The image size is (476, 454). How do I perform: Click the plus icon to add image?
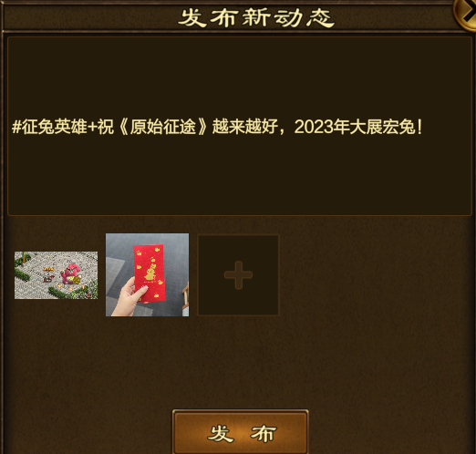(x=238, y=274)
